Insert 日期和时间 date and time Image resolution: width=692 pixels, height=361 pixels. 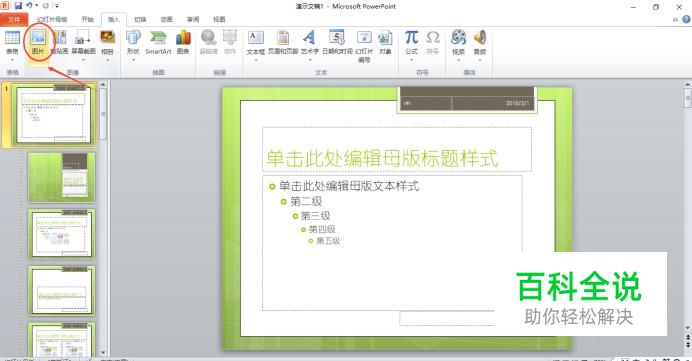coord(337,42)
